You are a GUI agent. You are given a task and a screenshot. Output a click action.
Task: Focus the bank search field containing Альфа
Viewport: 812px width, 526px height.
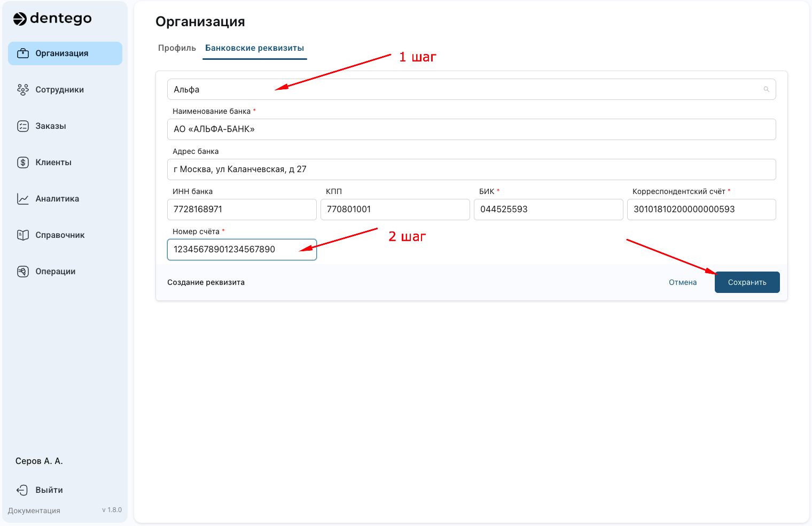tap(459, 89)
